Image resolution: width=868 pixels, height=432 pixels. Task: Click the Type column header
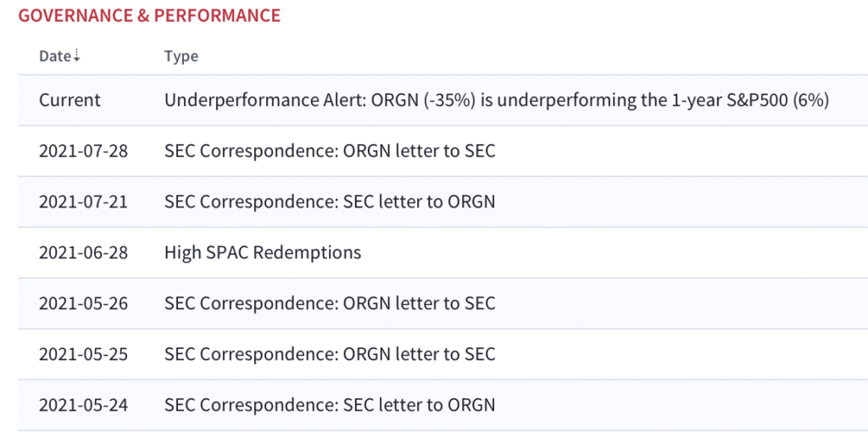(181, 57)
